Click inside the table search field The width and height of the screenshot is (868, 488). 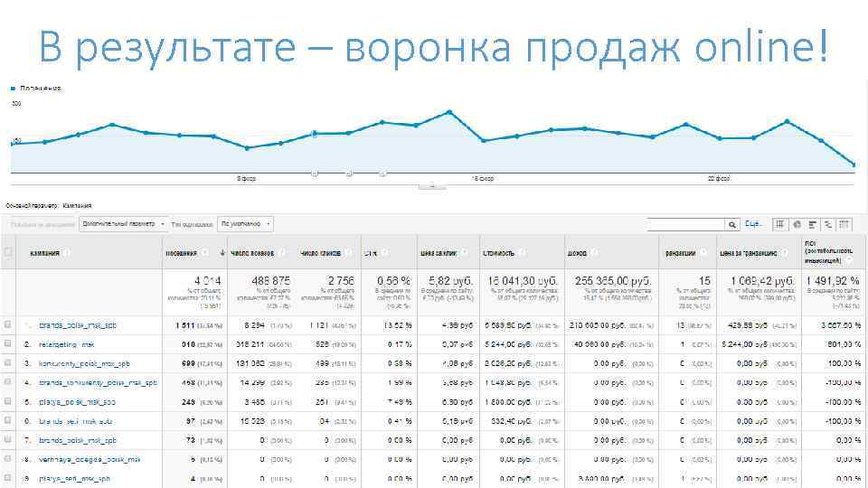[686, 225]
